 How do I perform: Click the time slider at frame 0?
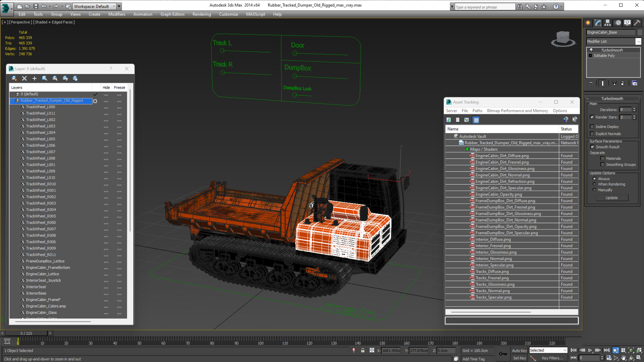26,333
